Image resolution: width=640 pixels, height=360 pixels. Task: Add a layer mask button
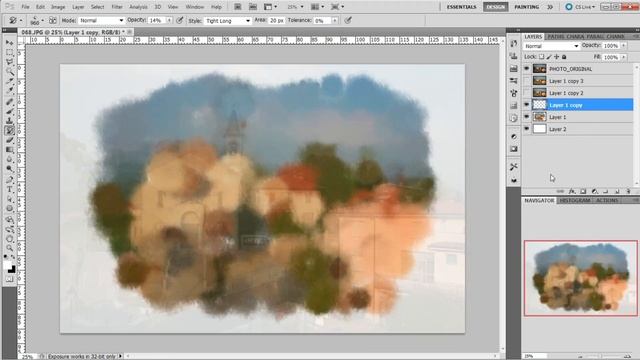(583, 191)
